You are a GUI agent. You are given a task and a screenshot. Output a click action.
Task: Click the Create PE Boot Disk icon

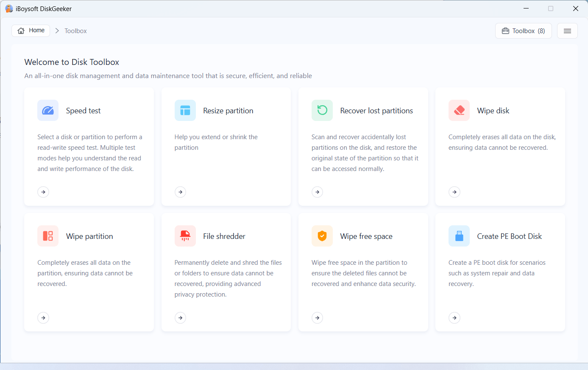click(x=459, y=236)
